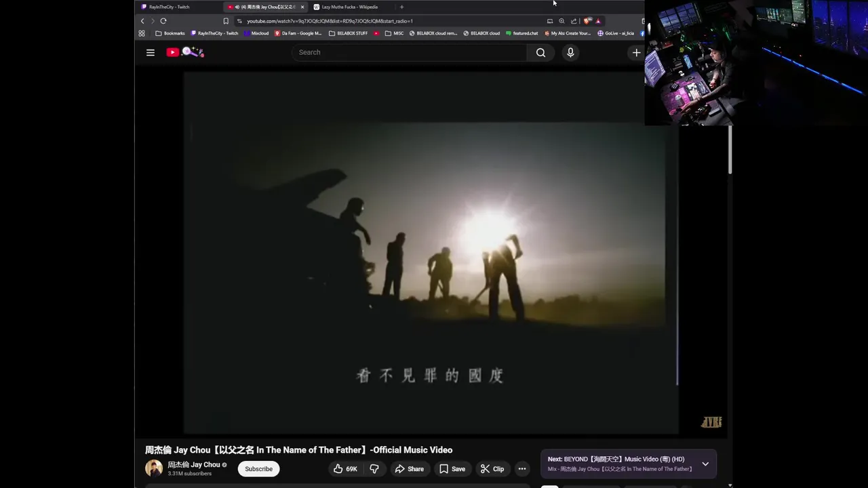This screenshot has width=868, height=488.
Task: Open Brave Shields lion icon
Action: (587, 21)
